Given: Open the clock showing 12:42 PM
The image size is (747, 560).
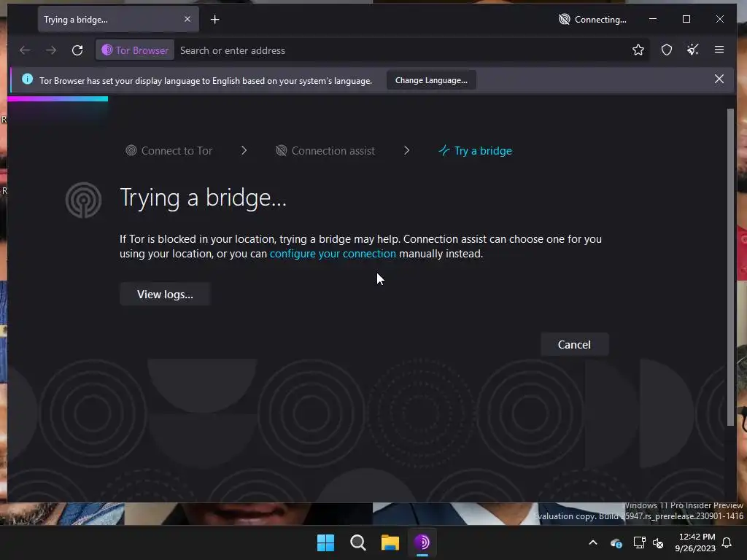Looking at the screenshot, I should pyautogui.click(x=695, y=542).
